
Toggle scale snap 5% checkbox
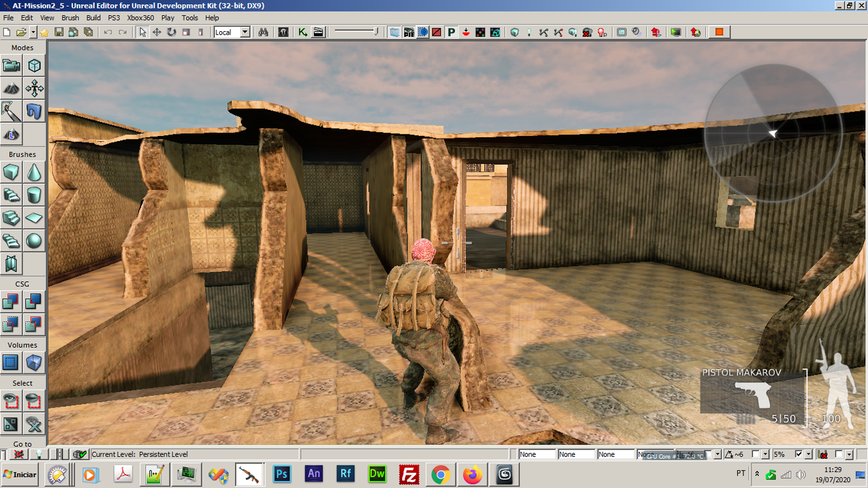point(798,454)
